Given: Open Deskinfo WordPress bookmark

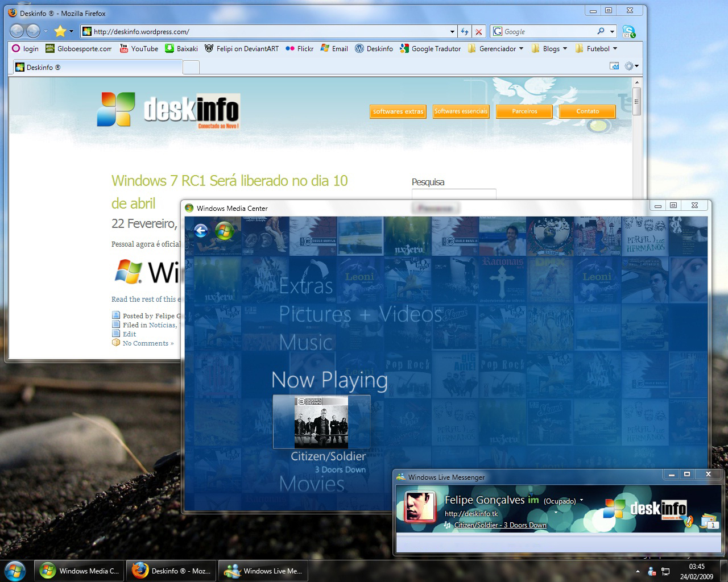Looking at the screenshot, I should [374, 49].
